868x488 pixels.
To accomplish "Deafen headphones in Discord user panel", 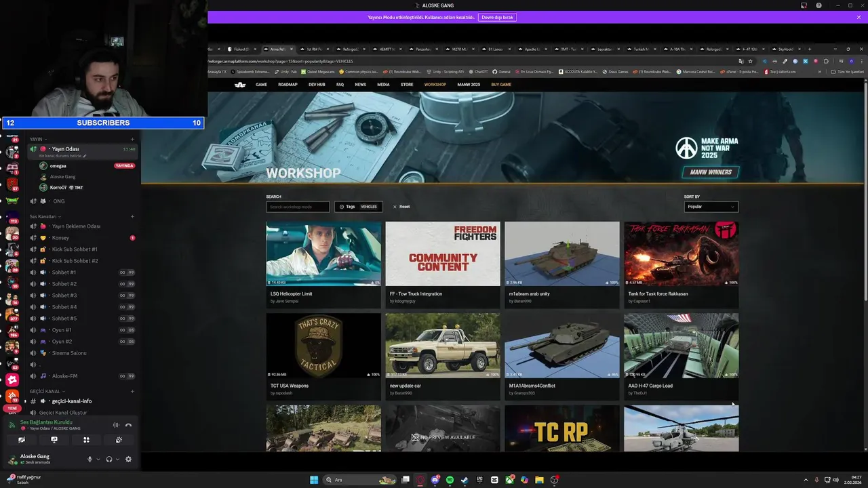I will [109, 459].
